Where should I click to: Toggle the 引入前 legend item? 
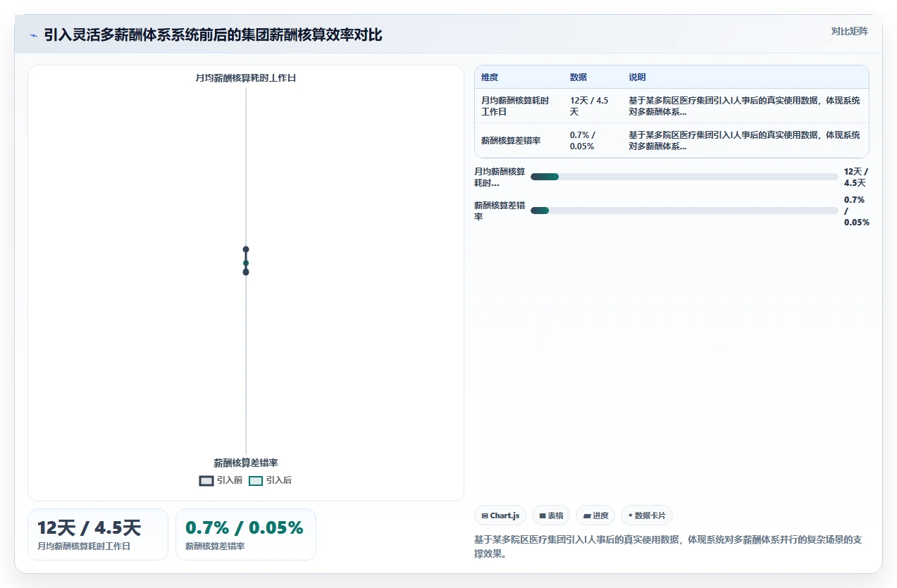coord(221,480)
